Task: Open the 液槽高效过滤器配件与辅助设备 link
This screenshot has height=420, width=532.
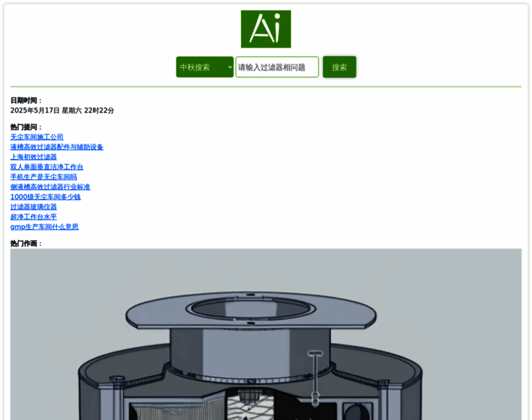Action: tap(57, 147)
